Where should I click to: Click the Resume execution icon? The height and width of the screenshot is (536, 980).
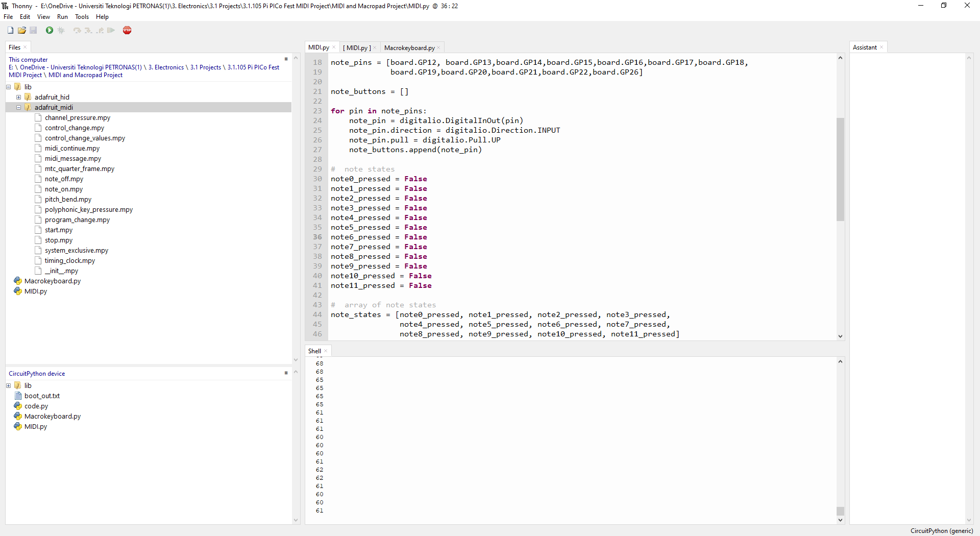tap(111, 30)
